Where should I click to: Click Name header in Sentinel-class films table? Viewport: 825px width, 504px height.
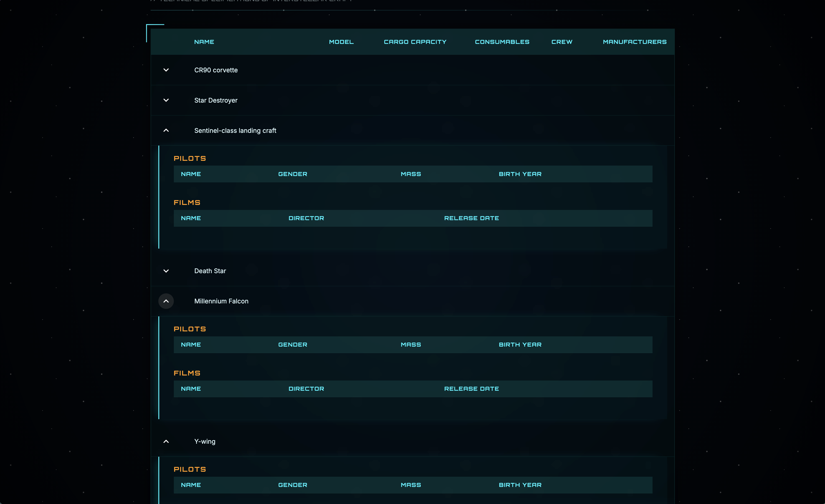pyautogui.click(x=191, y=218)
